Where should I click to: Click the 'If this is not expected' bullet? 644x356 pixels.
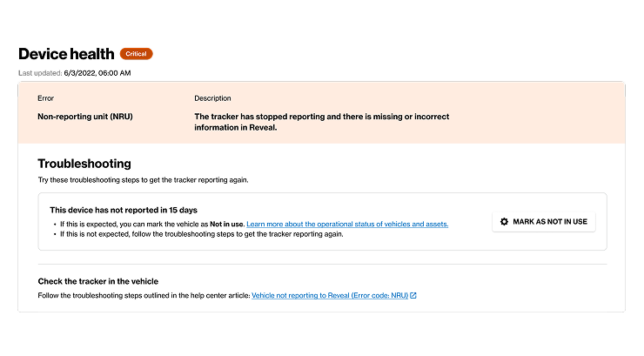201,234
